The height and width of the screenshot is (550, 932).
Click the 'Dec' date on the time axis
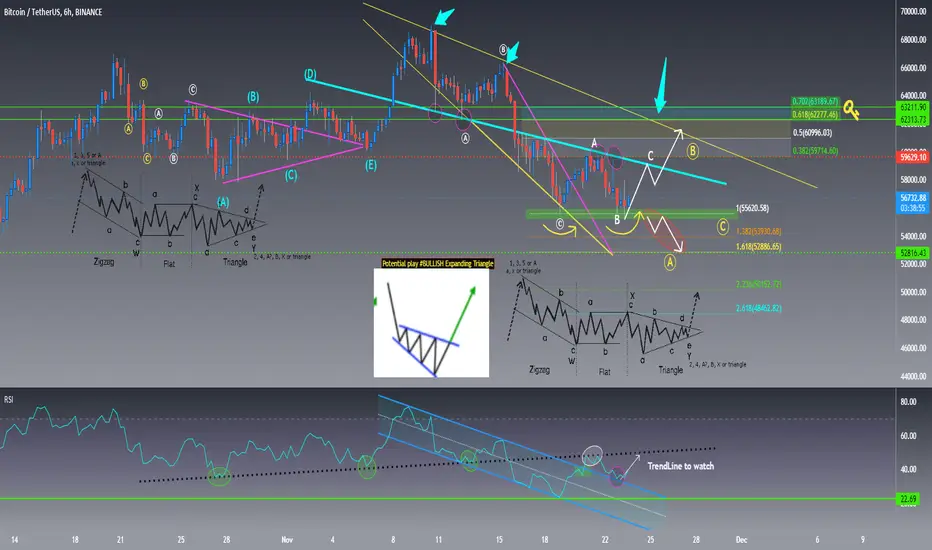741,540
